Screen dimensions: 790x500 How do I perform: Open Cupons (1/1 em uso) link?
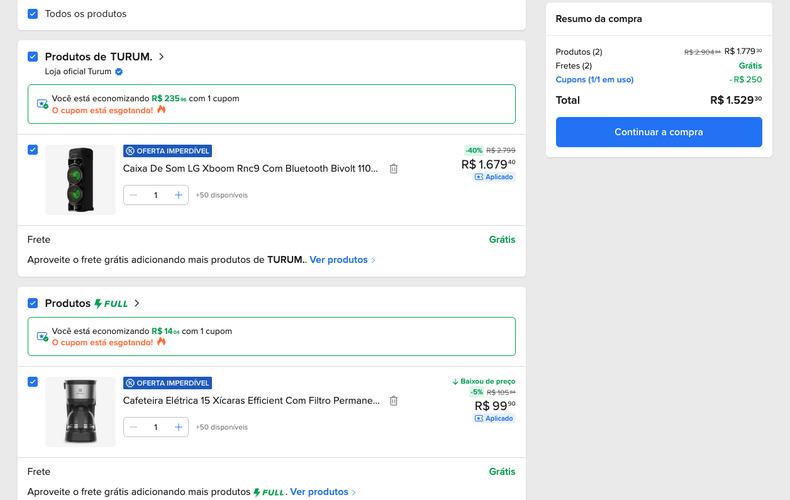click(x=595, y=80)
